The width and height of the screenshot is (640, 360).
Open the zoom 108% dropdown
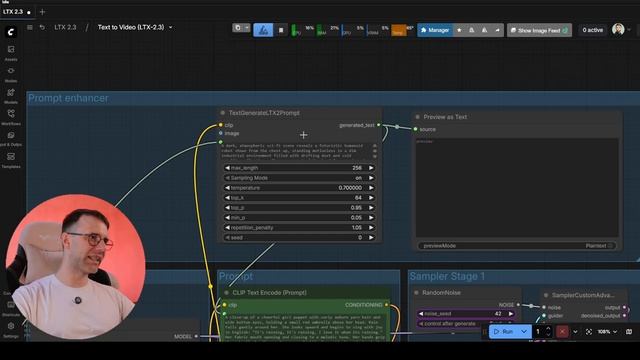[607, 332]
